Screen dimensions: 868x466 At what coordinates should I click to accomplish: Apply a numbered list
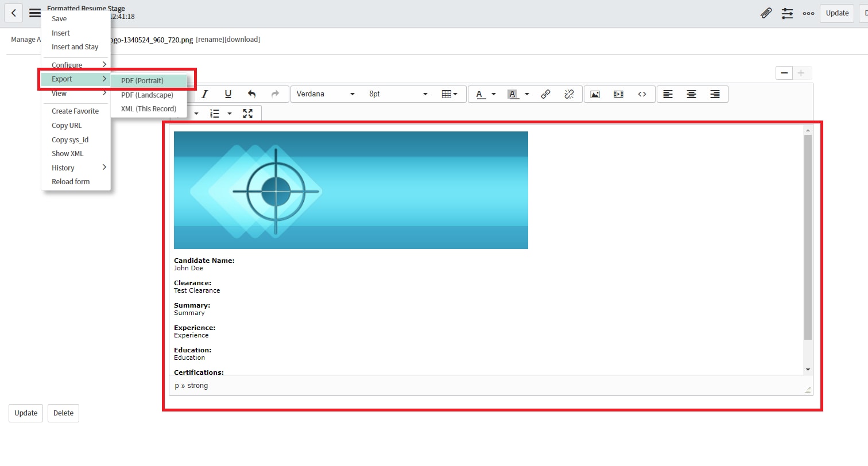(x=215, y=114)
